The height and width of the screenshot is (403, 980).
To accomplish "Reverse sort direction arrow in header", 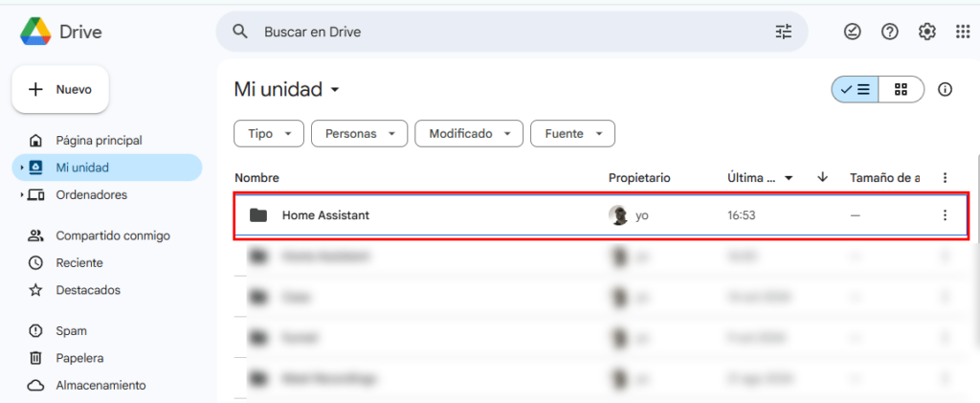I will [x=822, y=178].
